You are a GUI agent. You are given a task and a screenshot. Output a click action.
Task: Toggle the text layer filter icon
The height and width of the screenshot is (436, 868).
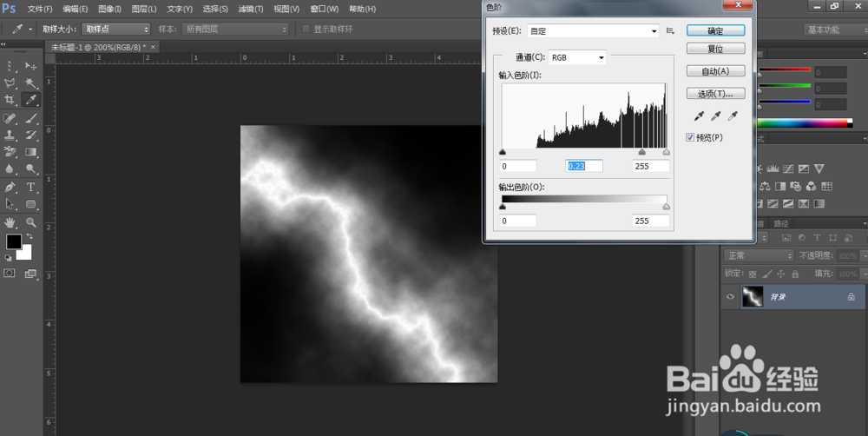click(817, 238)
